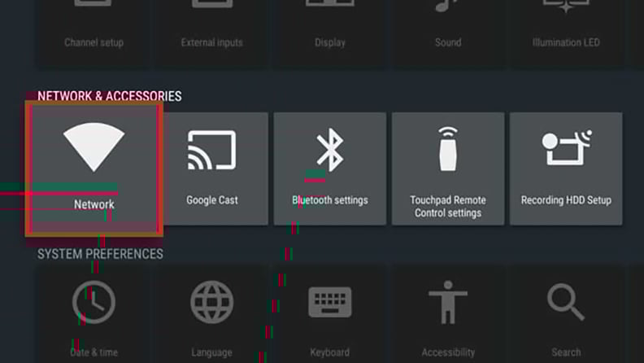Viewport: 644px width, 363px height.
Task: Open the Date & time clock icon
Action: click(x=94, y=302)
